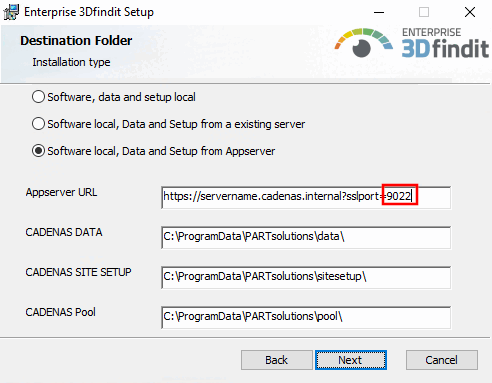Click the Enterprise 3Dfindit logo
The image size is (492, 383).
click(412, 43)
